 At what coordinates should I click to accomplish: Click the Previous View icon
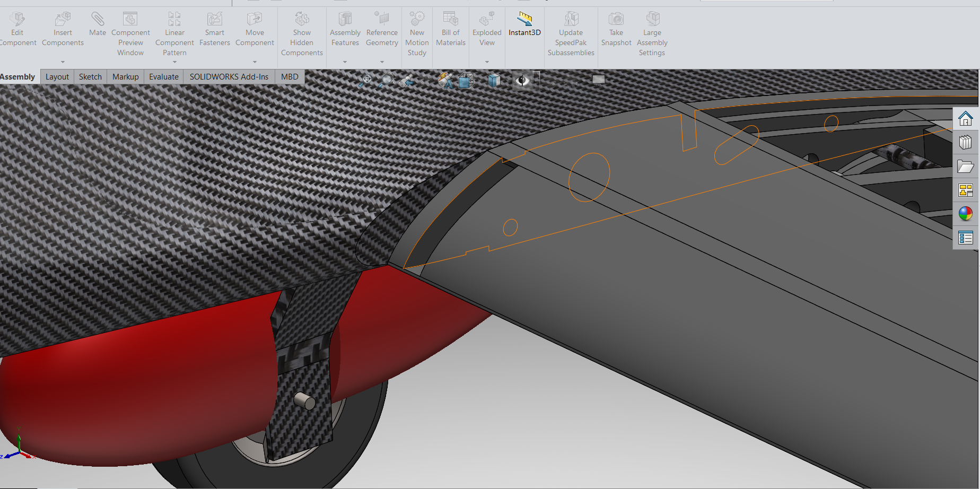coord(406,81)
